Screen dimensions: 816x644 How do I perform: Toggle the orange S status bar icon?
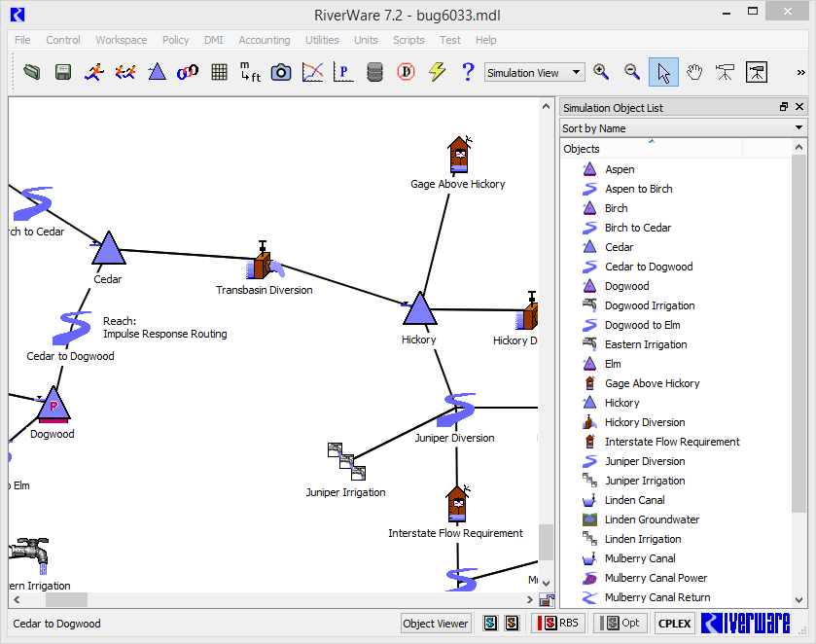click(513, 624)
